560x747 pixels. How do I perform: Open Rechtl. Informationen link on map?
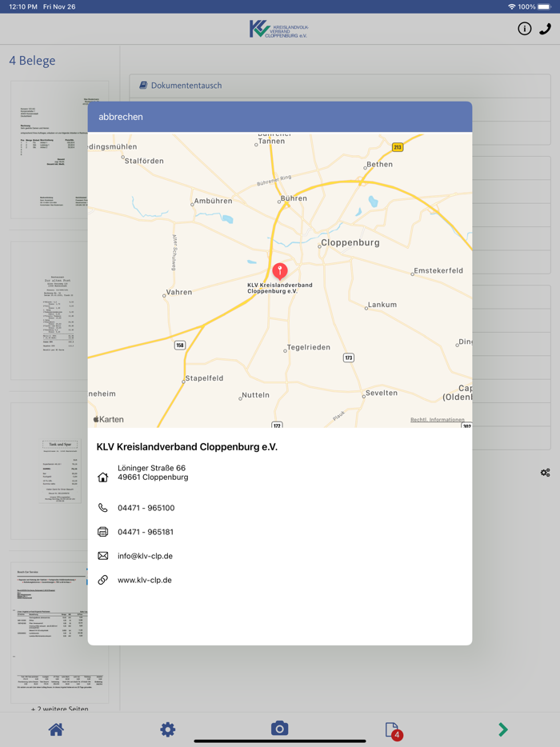click(x=437, y=420)
